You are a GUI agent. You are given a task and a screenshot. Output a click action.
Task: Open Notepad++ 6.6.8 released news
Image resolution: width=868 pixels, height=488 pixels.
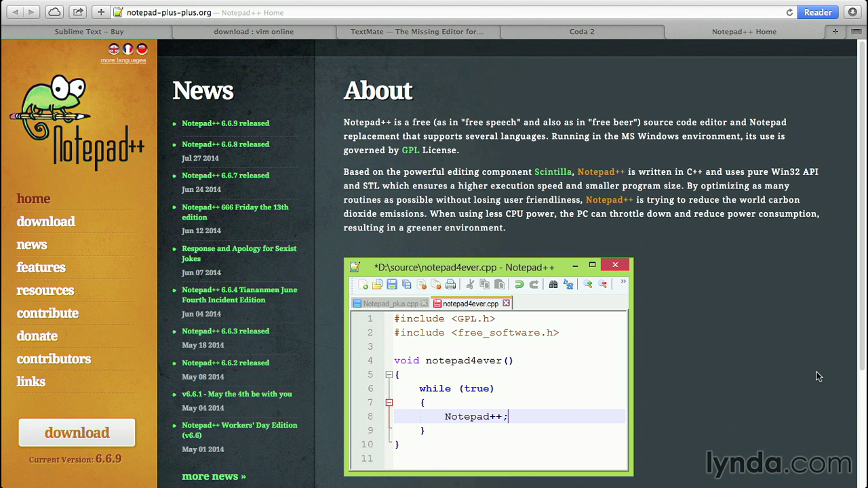click(225, 144)
